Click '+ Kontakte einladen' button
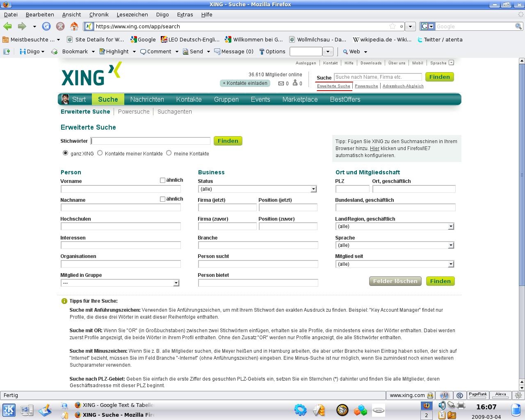The height and width of the screenshot is (420, 525). tap(245, 83)
